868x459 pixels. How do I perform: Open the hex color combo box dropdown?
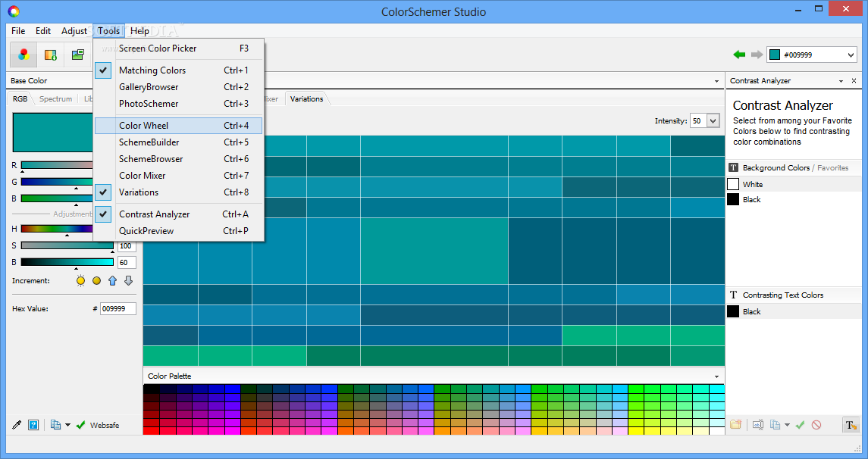click(x=851, y=55)
